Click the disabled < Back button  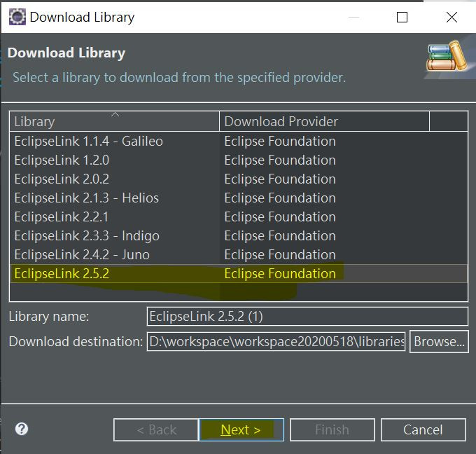click(x=156, y=429)
